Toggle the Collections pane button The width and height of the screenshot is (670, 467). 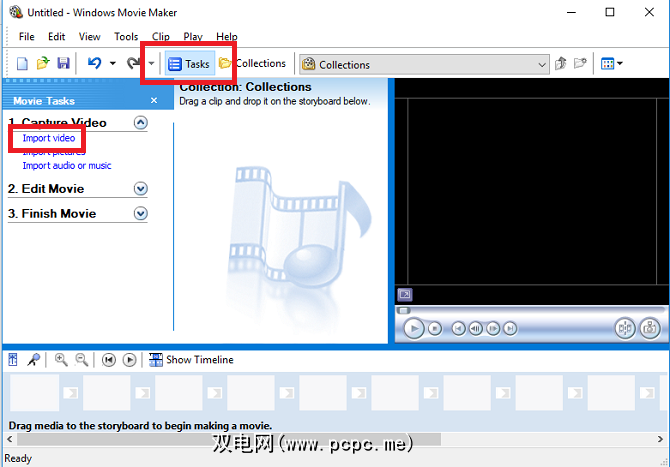pos(252,64)
